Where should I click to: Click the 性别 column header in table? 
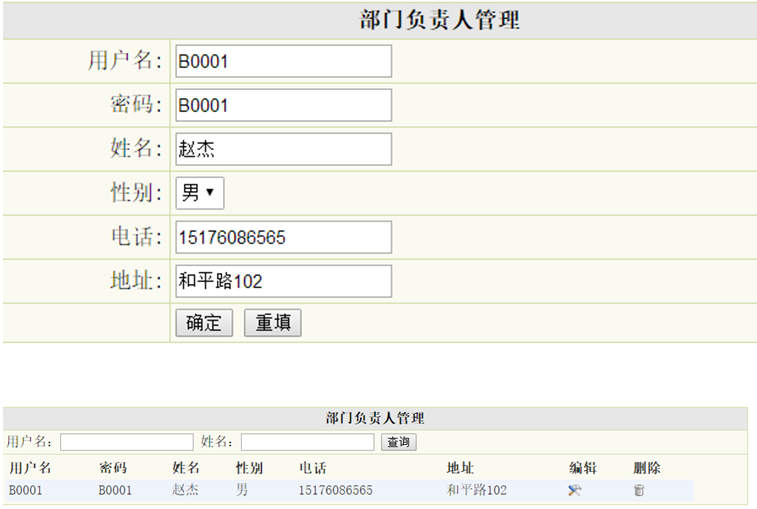[x=249, y=467]
